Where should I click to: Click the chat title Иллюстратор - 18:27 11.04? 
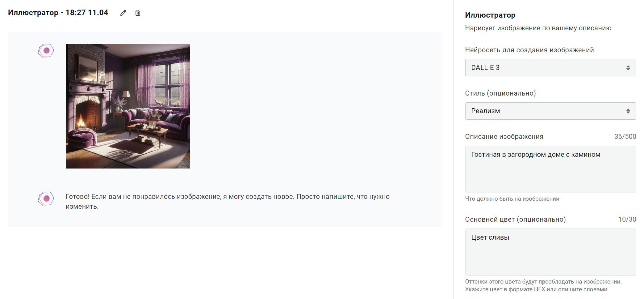click(x=58, y=13)
